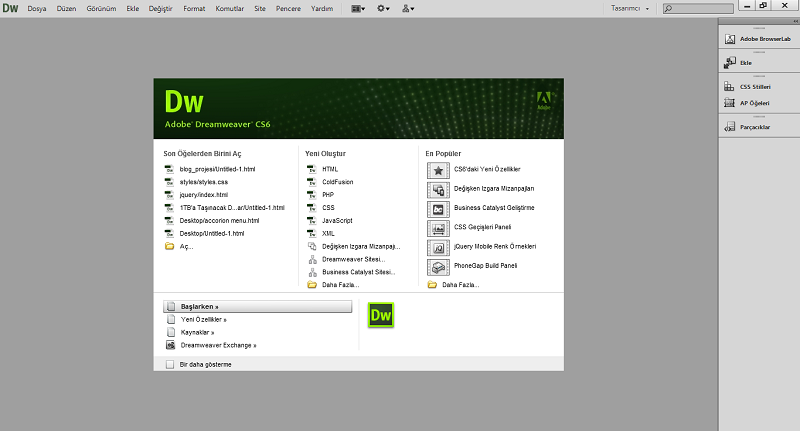
Task: Open recent file styles/styles.css
Action: pyautogui.click(x=204, y=182)
